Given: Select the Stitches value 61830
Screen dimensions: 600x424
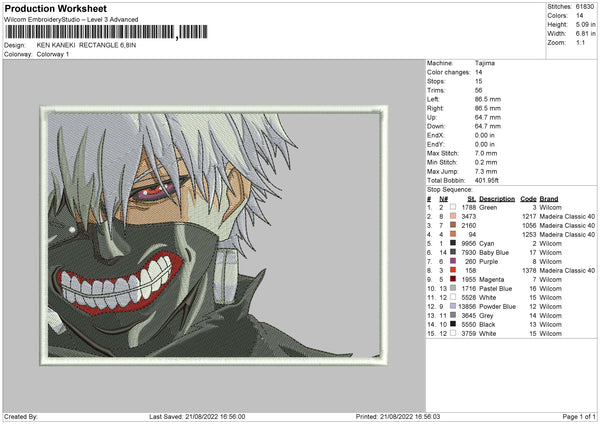Looking at the screenshot, I should (585, 7).
